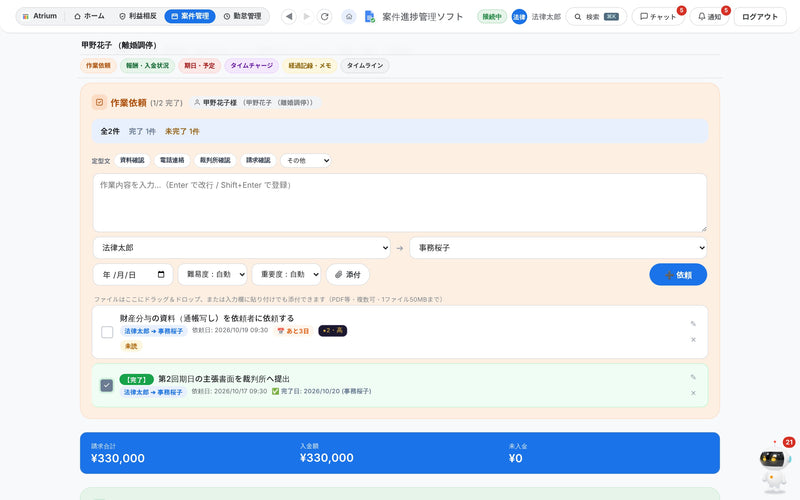Edit the 財産分与の資料 task with pencil icon

(x=693, y=323)
